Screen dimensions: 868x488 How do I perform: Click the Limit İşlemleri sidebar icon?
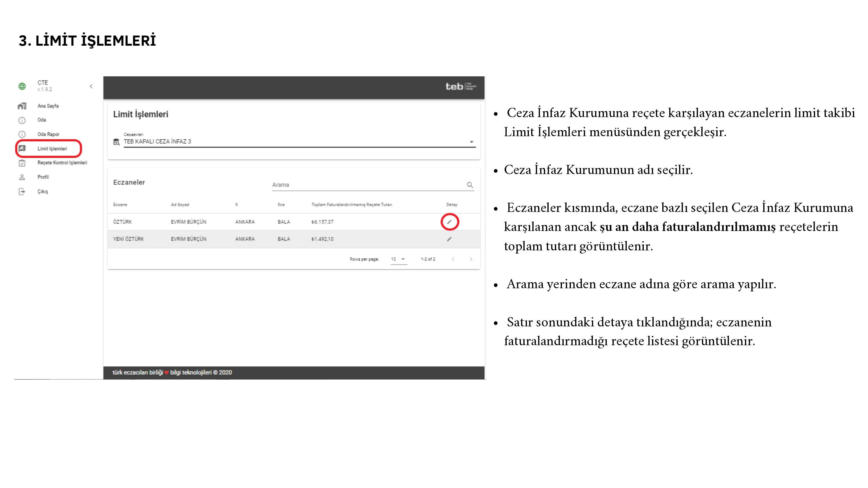[x=22, y=148]
